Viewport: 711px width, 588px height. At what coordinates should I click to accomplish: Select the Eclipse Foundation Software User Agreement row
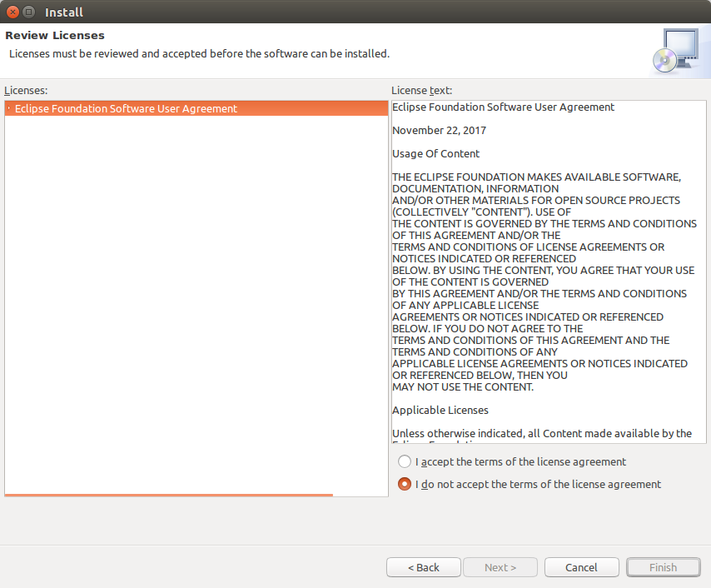[x=196, y=108]
